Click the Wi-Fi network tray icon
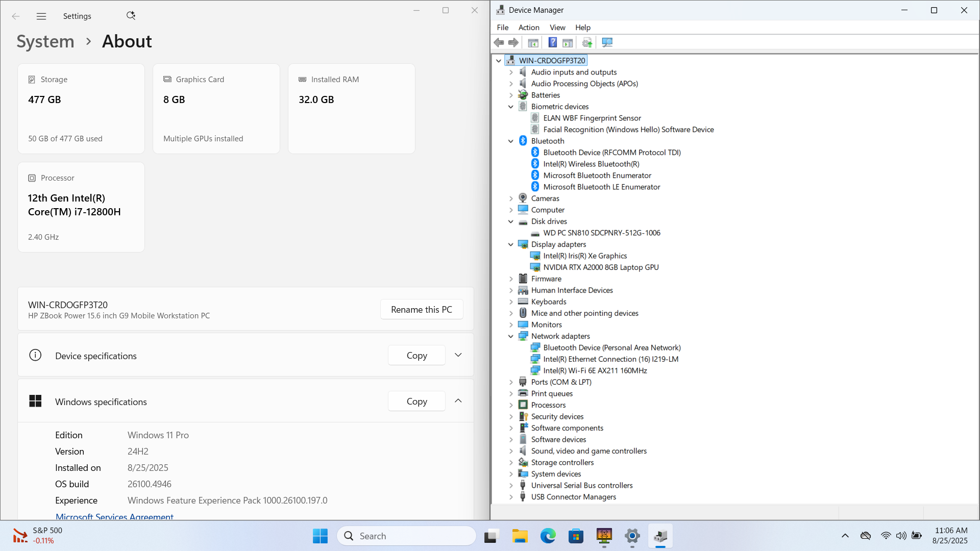 886,536
